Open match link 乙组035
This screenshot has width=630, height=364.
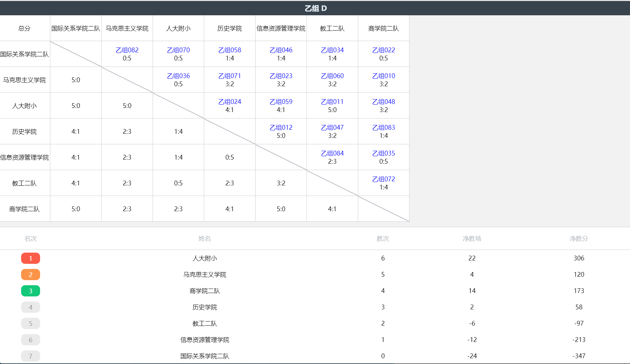click(x=384, y=153)
